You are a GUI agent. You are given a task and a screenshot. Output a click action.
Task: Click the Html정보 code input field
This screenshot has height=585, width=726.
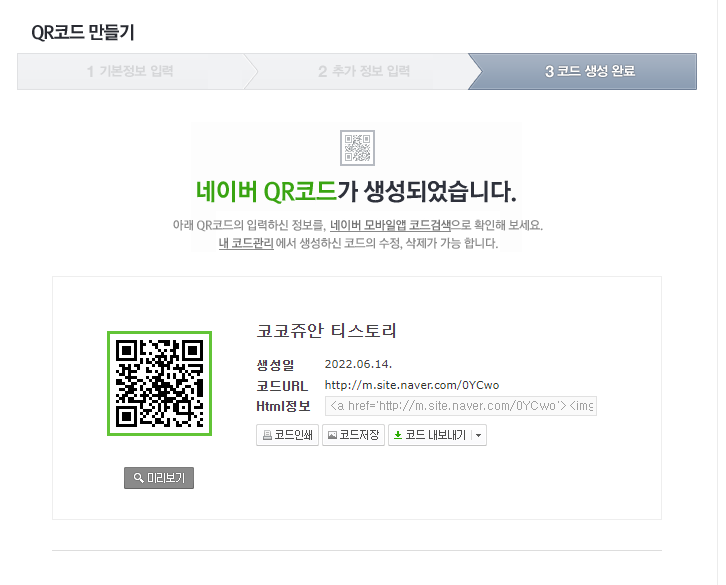(x=461, y=406)
